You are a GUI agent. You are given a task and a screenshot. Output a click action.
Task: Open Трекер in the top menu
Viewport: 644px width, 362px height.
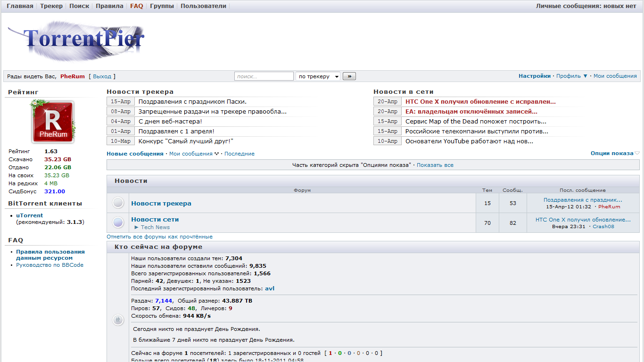tap(51, 6)
